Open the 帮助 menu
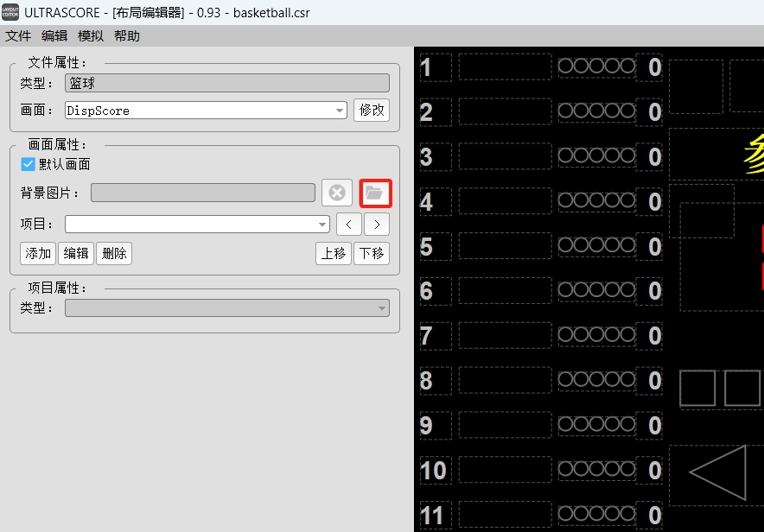The height and width of the screenshot is (532, 764). point(127,36)
